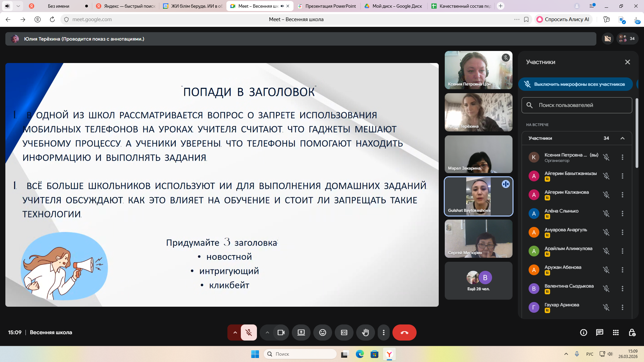Open host controls lock icon
This screenshot has height=362, width=644.
coord(632,333)
